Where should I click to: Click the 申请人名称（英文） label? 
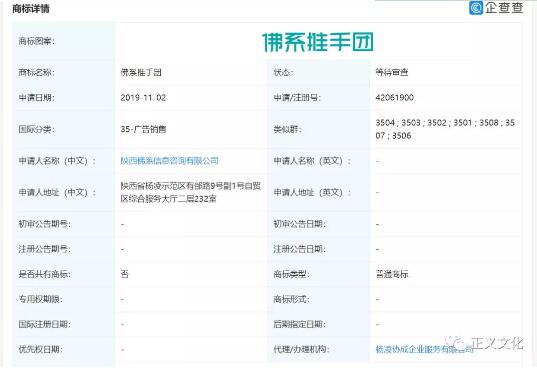[x=312, y=161]
